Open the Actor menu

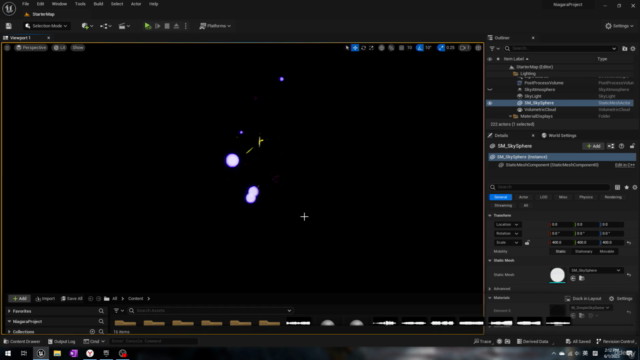(136, 4)
